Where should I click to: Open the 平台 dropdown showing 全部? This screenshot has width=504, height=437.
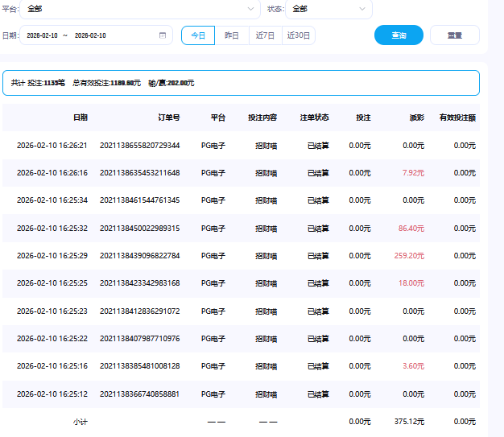[140, 9]
